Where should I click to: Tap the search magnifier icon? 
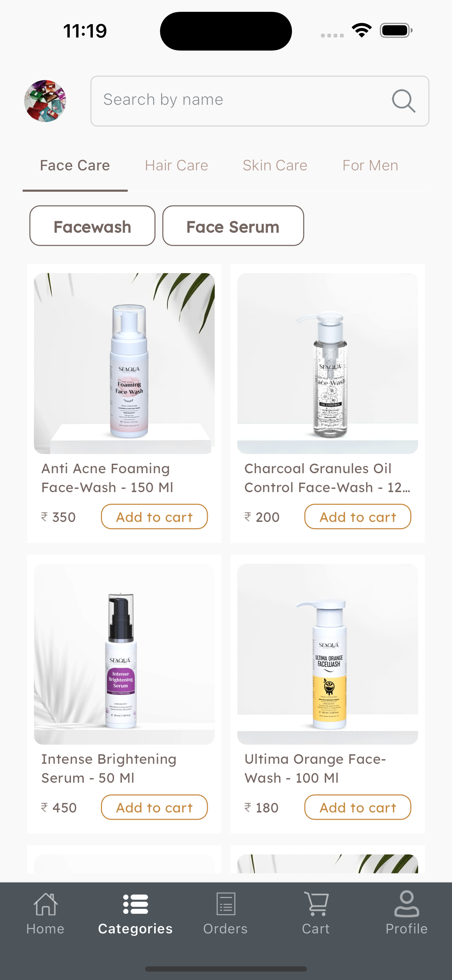point(403,101)
